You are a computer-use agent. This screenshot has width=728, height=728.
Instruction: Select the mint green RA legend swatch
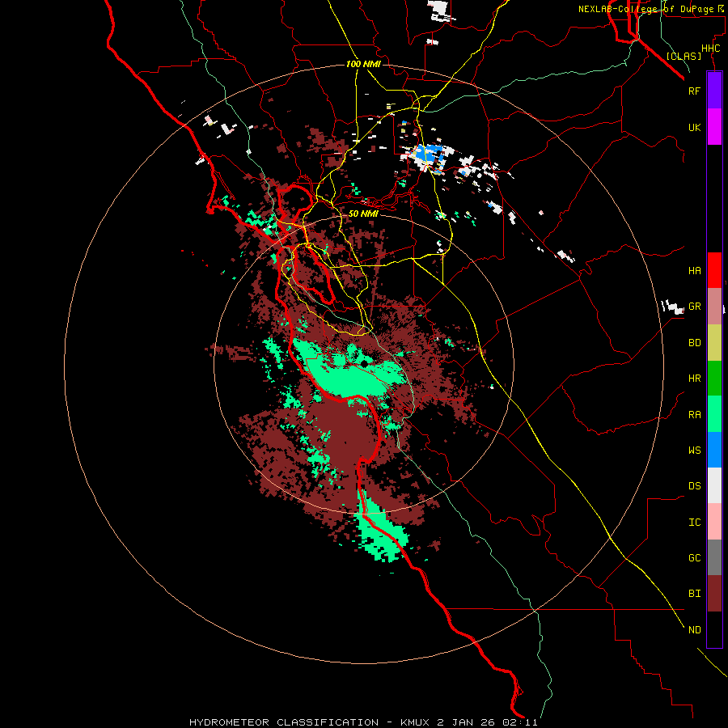(x=714, y=414)
